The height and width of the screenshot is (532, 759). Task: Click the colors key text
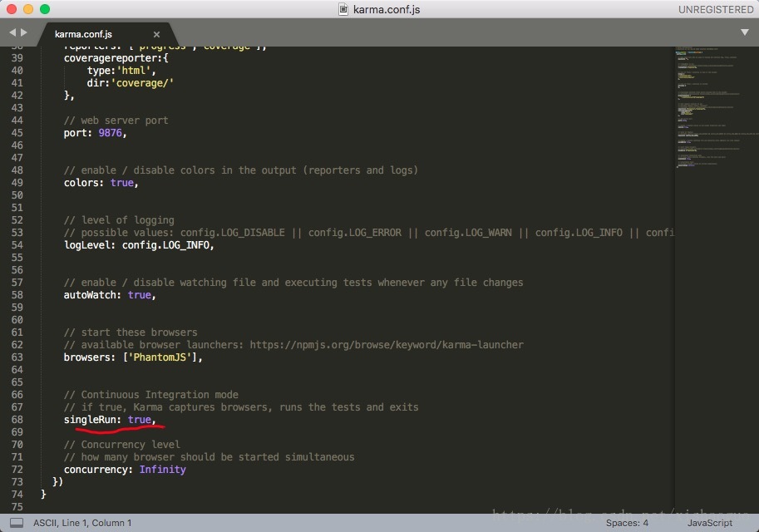81,183
